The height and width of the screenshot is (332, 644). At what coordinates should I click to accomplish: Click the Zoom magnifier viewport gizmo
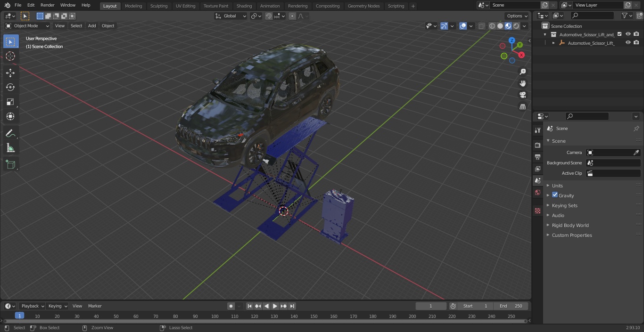tap(522, 72)
